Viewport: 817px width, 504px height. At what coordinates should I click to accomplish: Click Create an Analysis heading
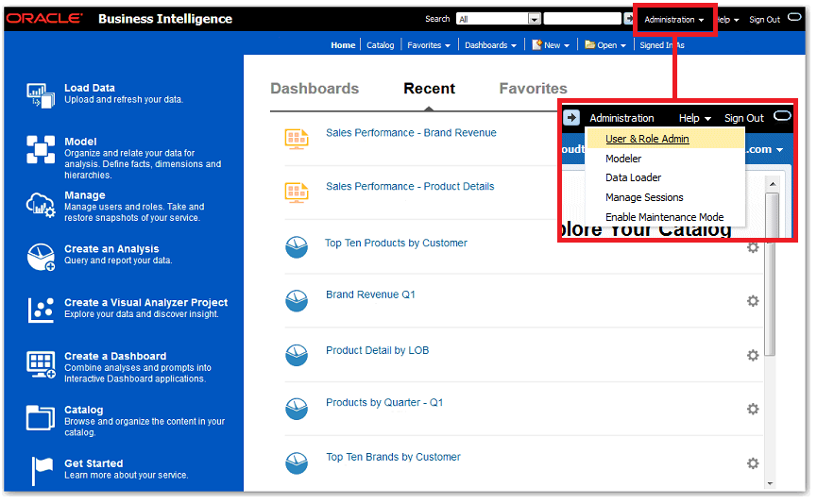click(x=111, y=249)
